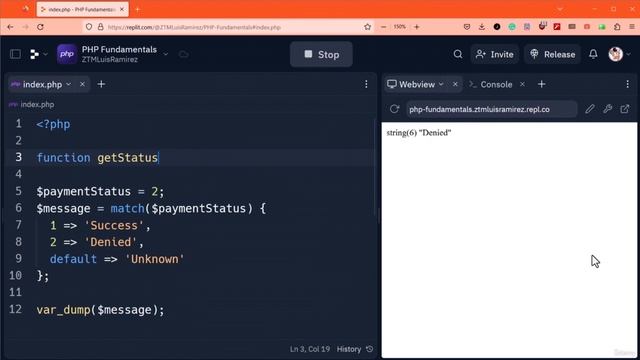This screenshot has width=640, height=360.
Task: Open the user avatar menu
Action: [615, 54]
